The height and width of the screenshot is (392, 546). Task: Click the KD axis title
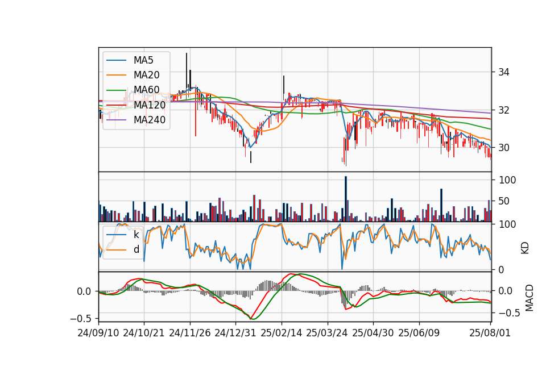click(x=525, y=248)
